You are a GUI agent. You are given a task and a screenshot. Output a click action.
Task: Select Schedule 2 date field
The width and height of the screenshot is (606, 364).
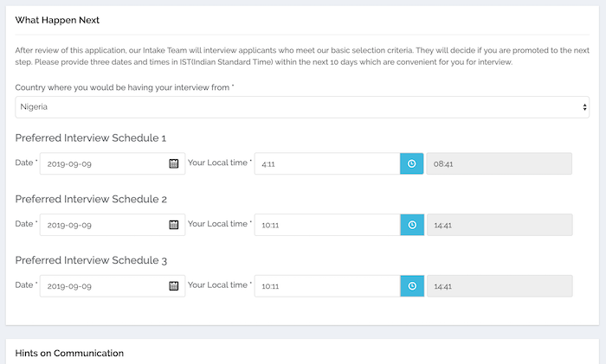point(113,225)
